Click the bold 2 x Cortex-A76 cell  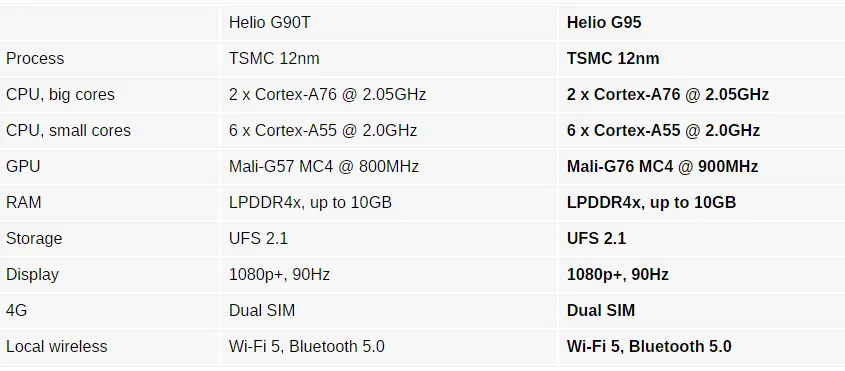coord(668,94)
